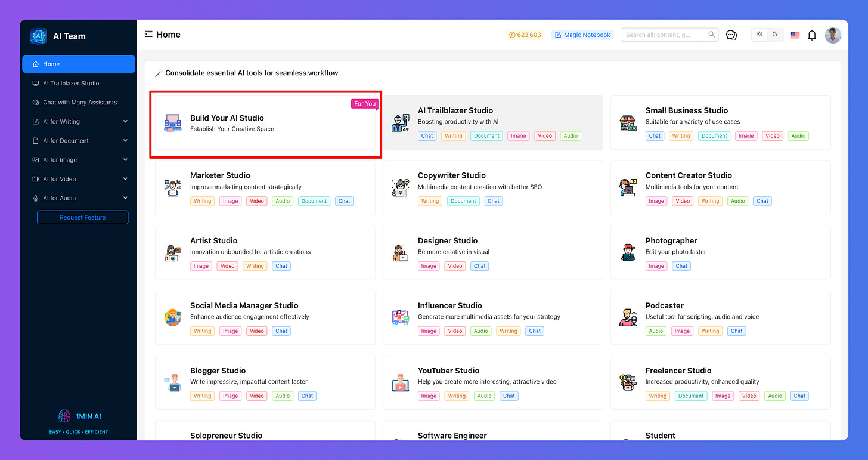Select Writing tag in Podcaster card

tap(710, 331)
